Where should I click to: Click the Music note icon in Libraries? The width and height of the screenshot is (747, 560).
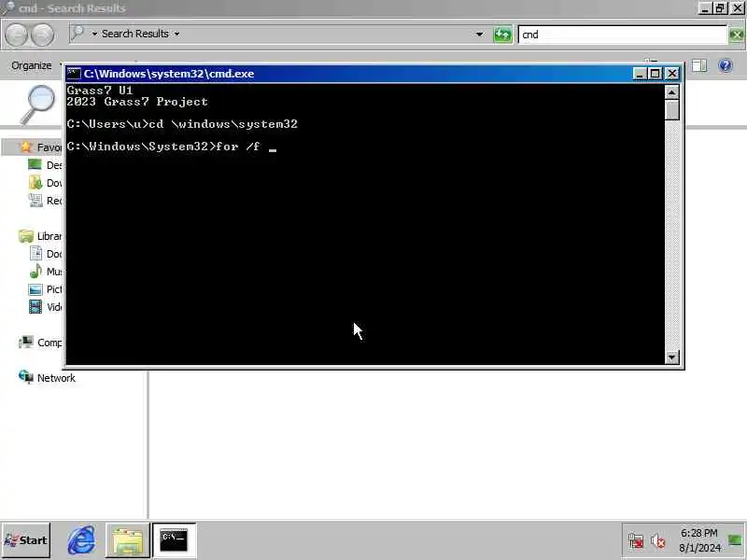tap(35, 272)
